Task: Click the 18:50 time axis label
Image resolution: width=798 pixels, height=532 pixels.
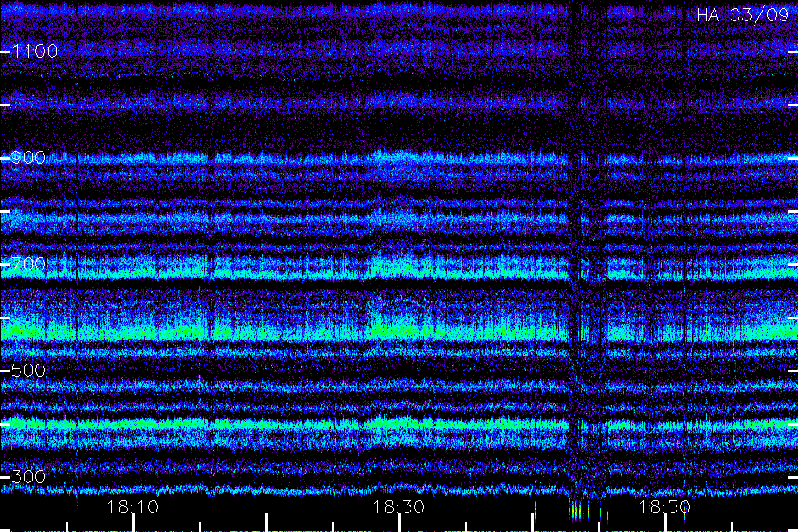Action: 665,507
